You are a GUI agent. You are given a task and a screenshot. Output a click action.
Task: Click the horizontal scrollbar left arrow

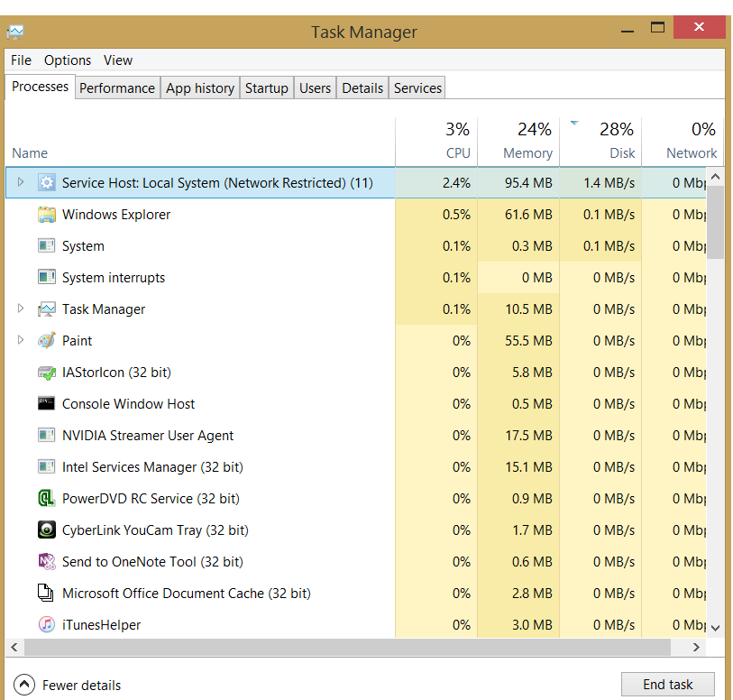pyautogui.click(x=14, y=647)
